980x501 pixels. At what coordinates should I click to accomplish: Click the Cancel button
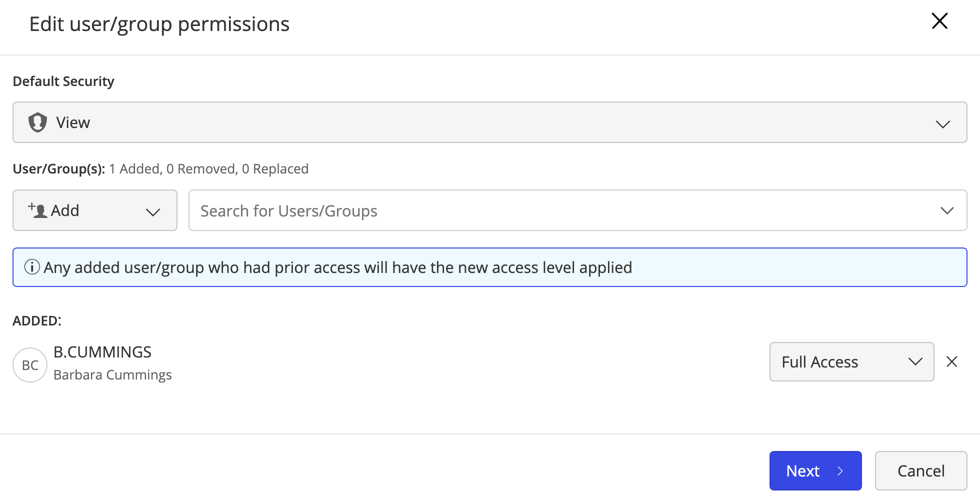point(921,470)
